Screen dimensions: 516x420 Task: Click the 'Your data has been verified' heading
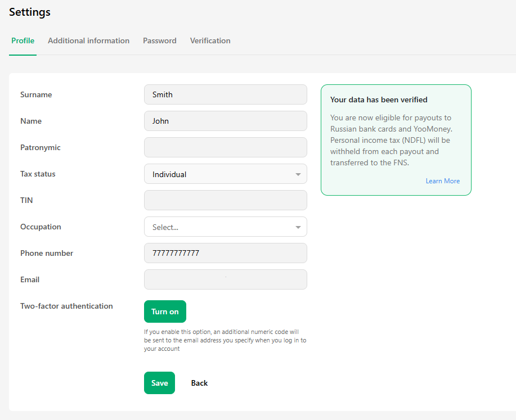(379, 100)
